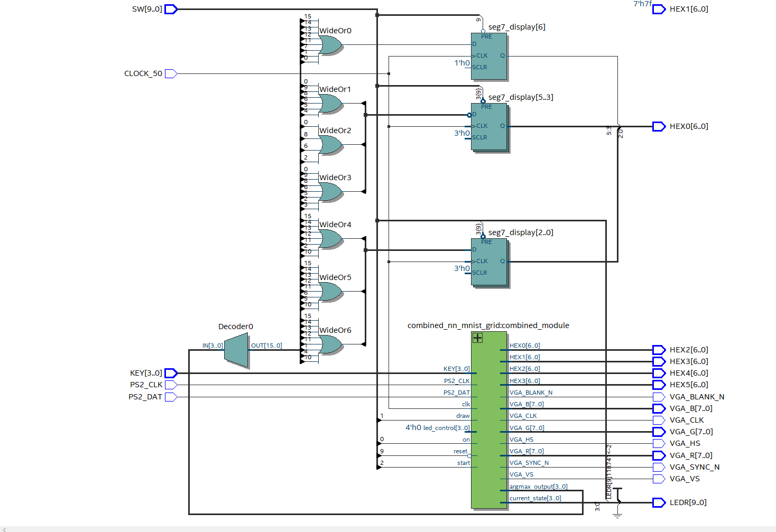Image resolution: width=776 pixels, height=532 pixels.
Task: Select the WideOr1 OR gate
Action: tap(331, 104)
